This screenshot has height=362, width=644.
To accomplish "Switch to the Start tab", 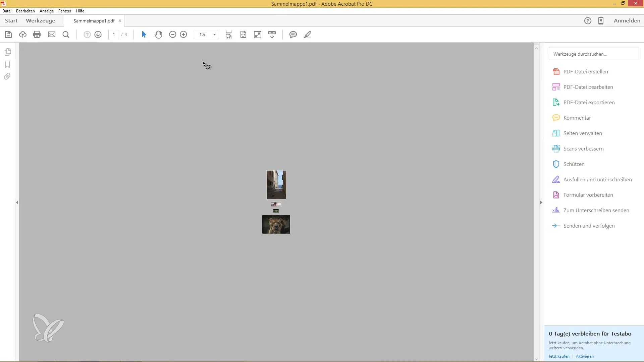I will pos(11,21).
